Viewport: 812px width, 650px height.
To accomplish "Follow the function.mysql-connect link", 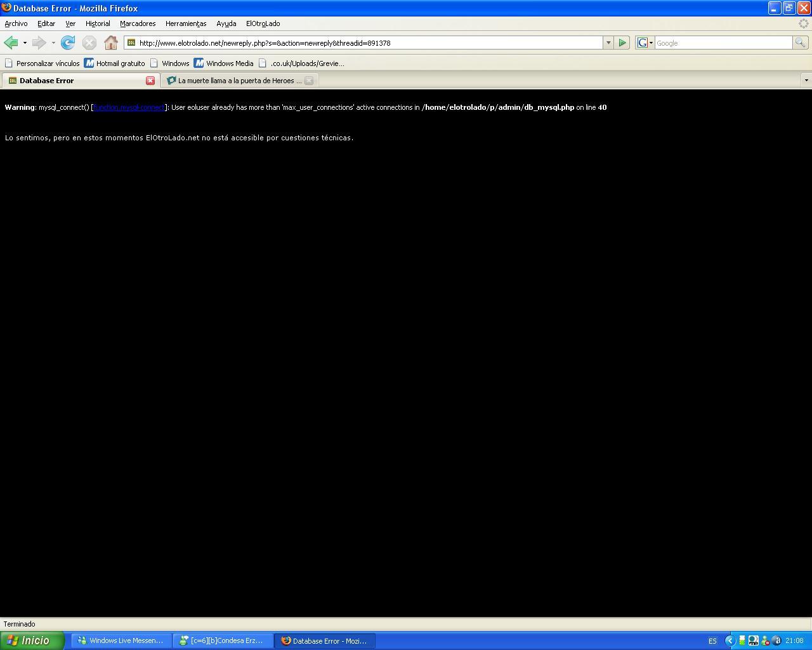I will coord(129,107).
